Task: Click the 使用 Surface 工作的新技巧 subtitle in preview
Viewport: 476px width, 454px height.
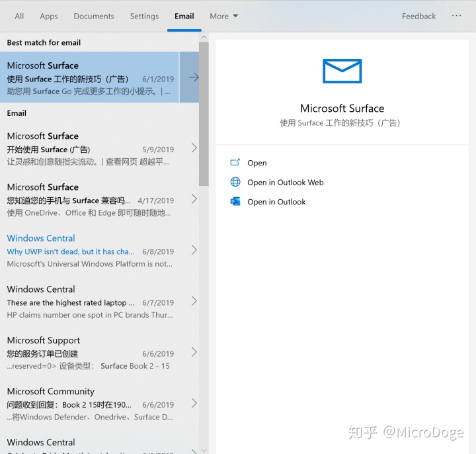Action: coord(340,123)
